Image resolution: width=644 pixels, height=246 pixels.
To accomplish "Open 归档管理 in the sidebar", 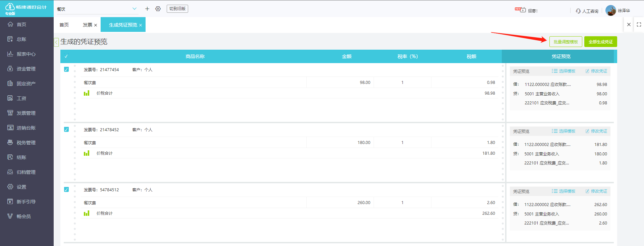I will point(21,172).
